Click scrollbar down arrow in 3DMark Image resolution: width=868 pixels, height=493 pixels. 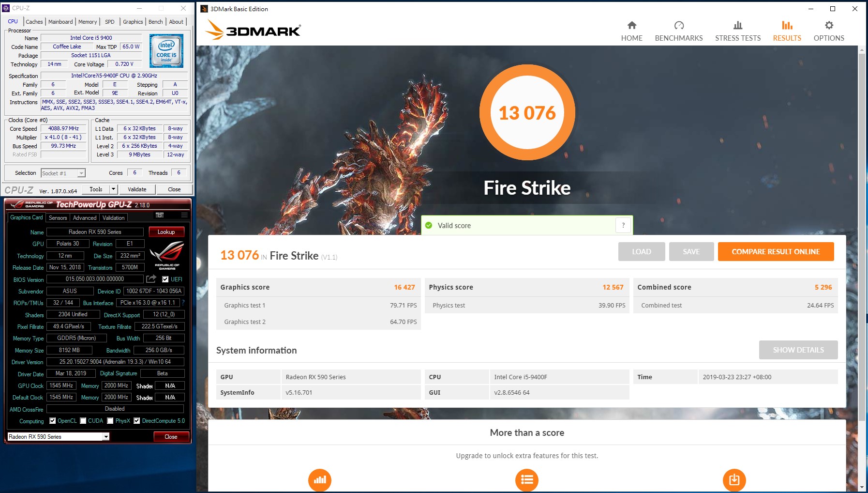862,487
